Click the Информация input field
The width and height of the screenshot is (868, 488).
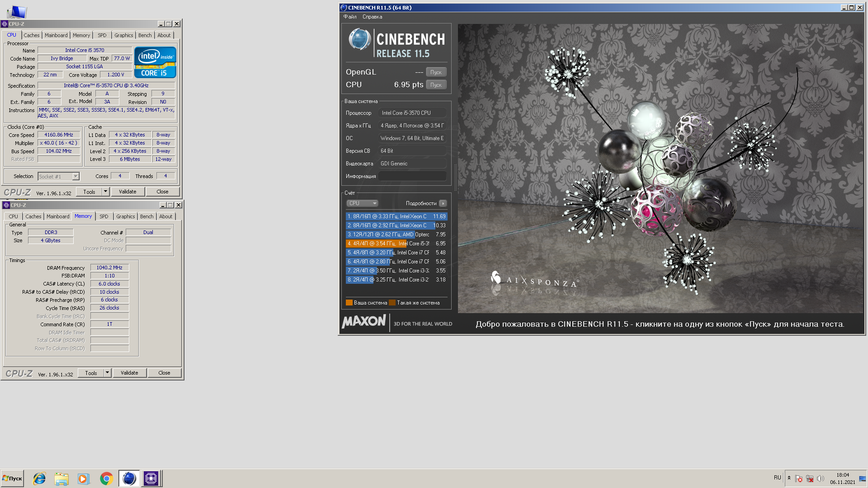(412, 176)
